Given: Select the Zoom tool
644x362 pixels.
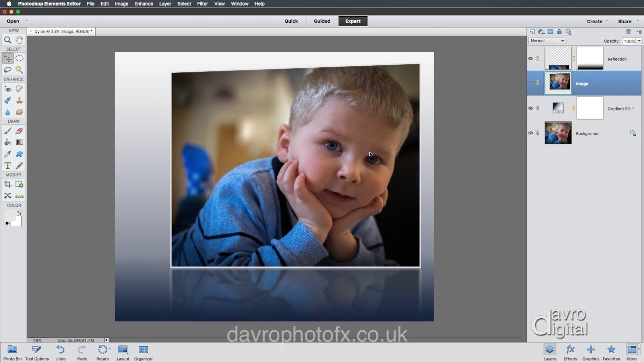Looking at the screenshot, I should pos(8,40).
